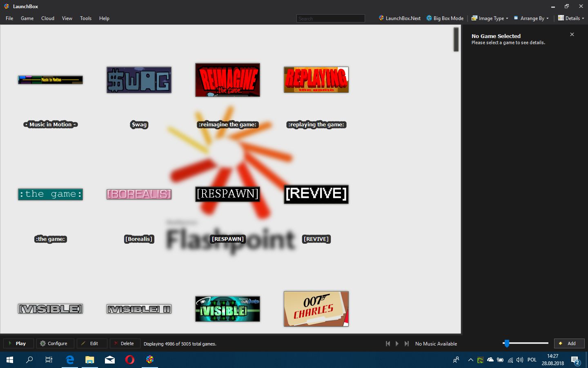
Task: Select the pink [BOREALIS] banner
Action: coord(139,194)
